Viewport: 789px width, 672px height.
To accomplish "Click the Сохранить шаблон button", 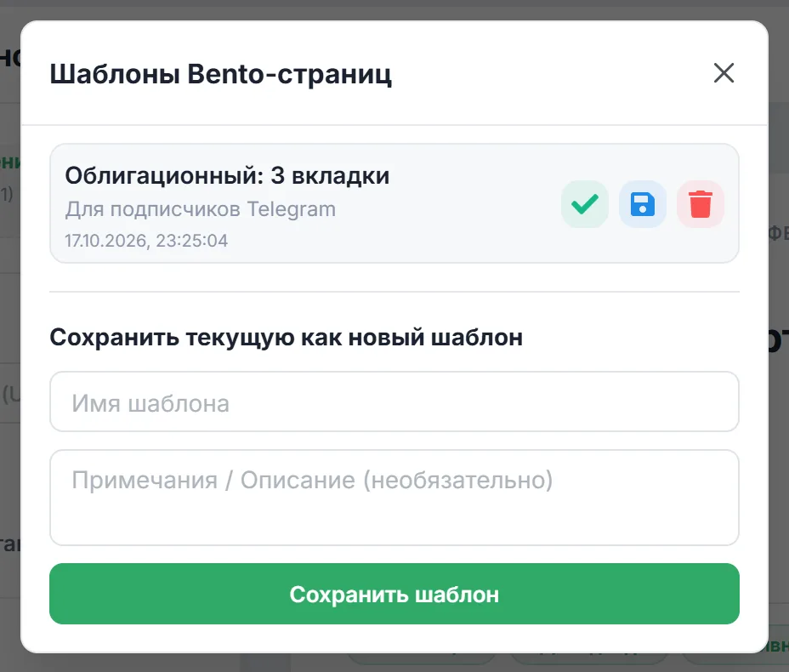I will click(394, 594).
